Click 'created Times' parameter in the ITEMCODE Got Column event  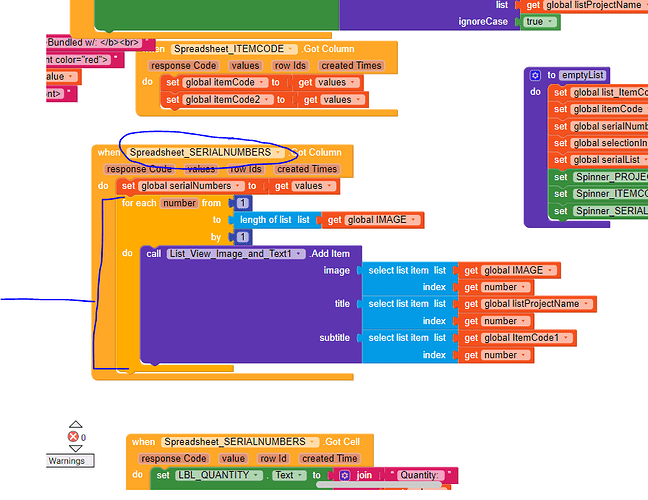351,66
